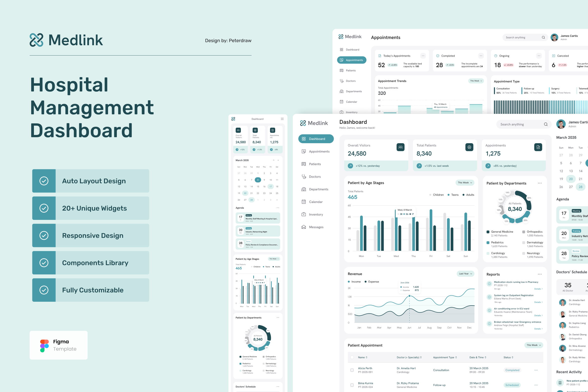Screen dimensions: 588x392
Task: Open Patient by Departments three-dot menu
Action: (540, 183)
